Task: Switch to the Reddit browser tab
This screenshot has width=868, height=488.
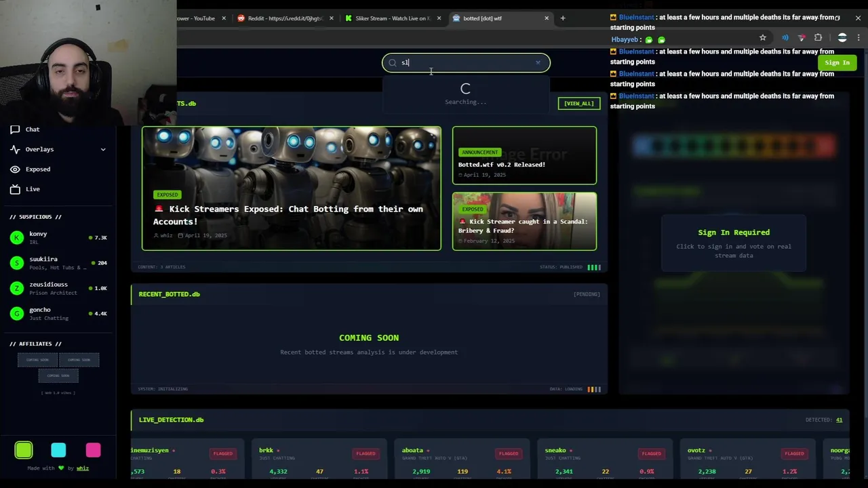Action: (285, 18)
